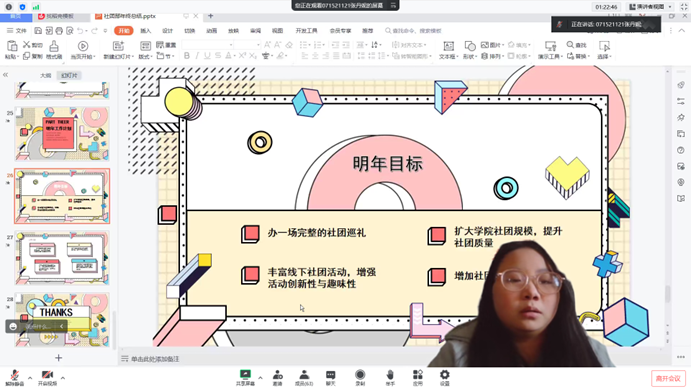Open the Shapes tool

coord(470,46)
